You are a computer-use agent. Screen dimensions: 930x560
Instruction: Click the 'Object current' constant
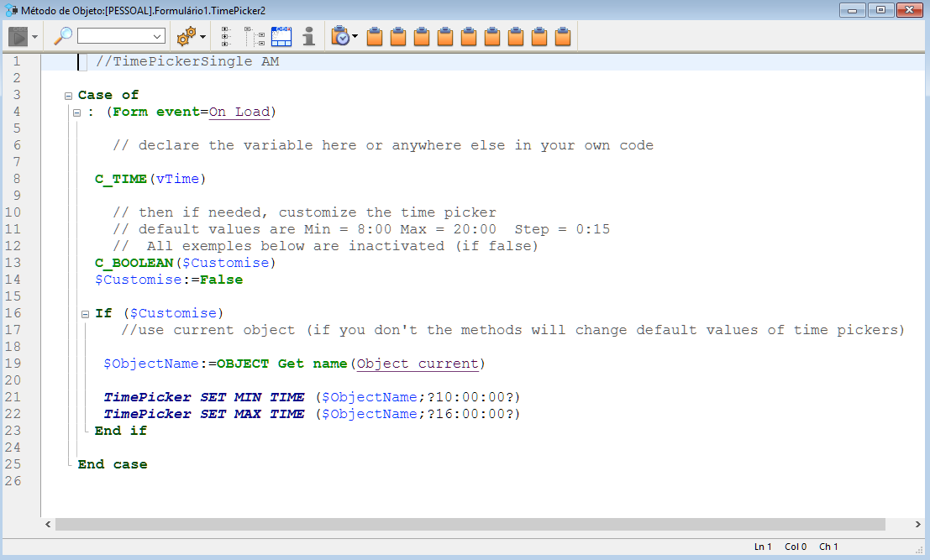coord(418,364)
